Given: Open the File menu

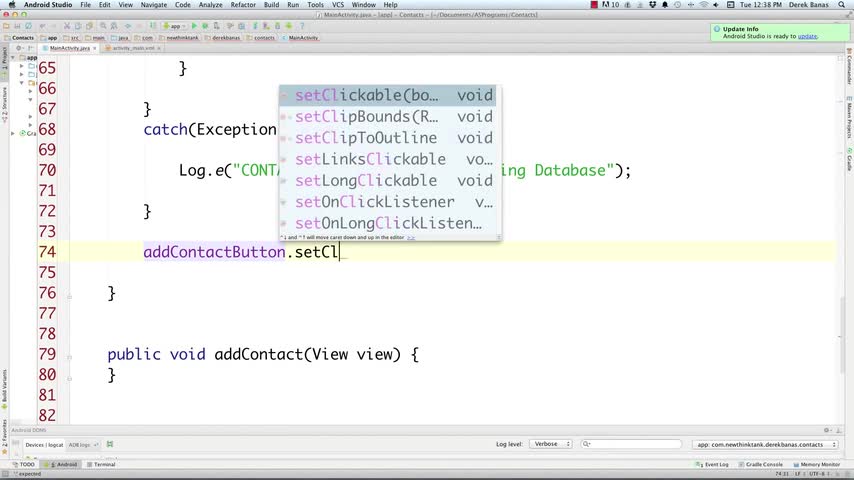Looking at the screenshot, I should click(86, 4).
